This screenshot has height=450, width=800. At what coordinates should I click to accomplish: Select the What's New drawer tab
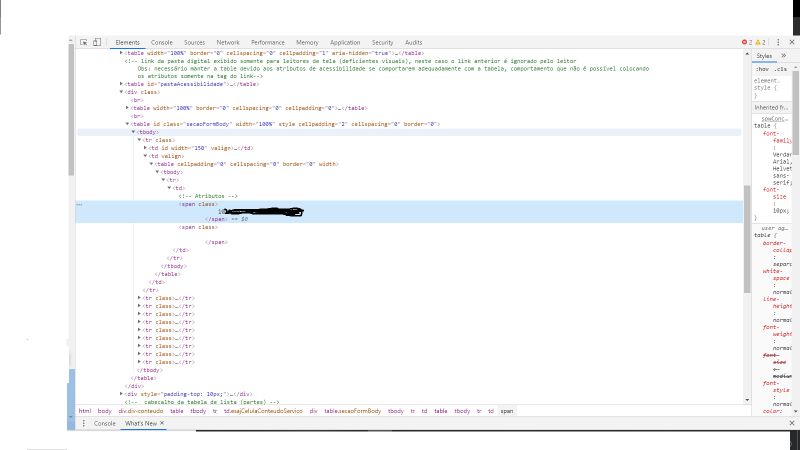point(141,423)
